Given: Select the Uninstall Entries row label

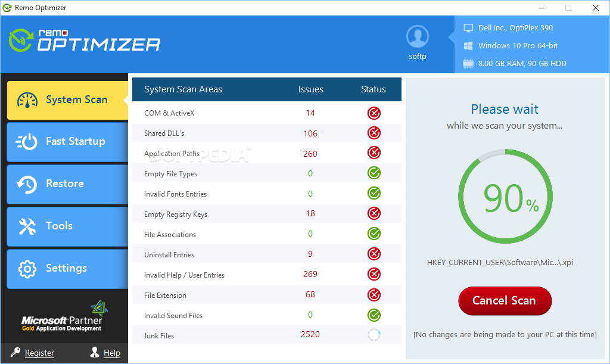Looking at the screenshot, I should pos(169,255).
